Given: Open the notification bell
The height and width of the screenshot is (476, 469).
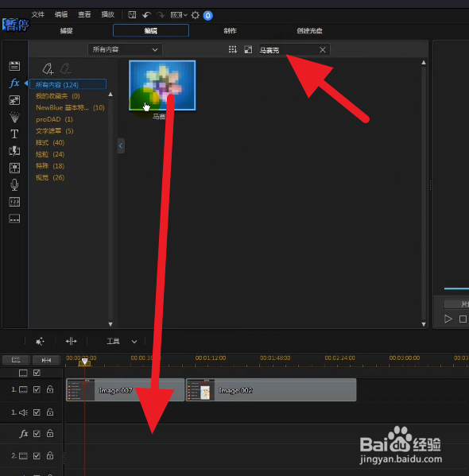Looking at the screenshot, I should (208, 15).
